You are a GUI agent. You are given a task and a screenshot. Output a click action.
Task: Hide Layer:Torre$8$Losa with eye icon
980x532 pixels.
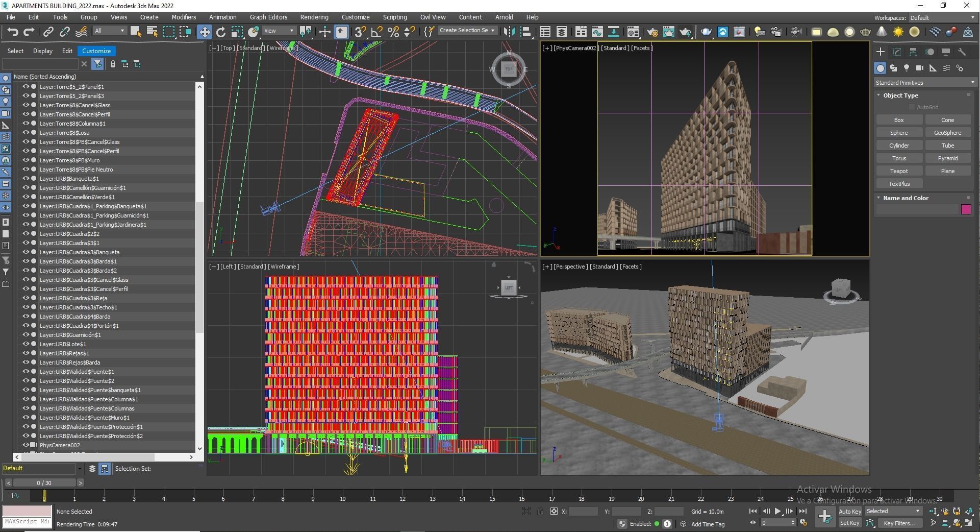(26, 133)
